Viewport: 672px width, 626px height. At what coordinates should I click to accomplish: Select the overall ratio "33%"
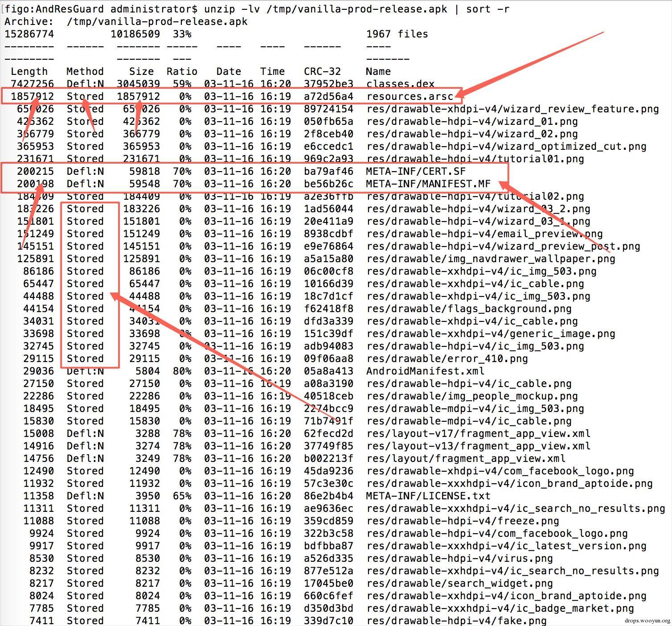[182, 34]
